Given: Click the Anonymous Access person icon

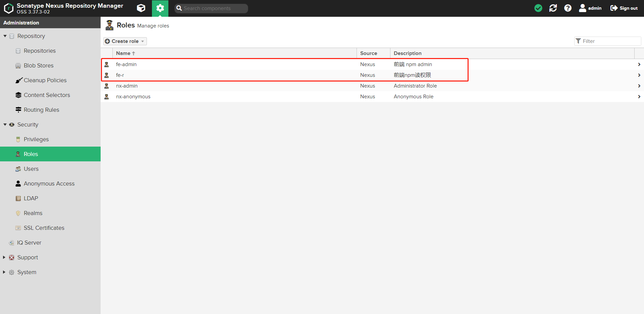Looking at the screenshot, I should (18, 184).
